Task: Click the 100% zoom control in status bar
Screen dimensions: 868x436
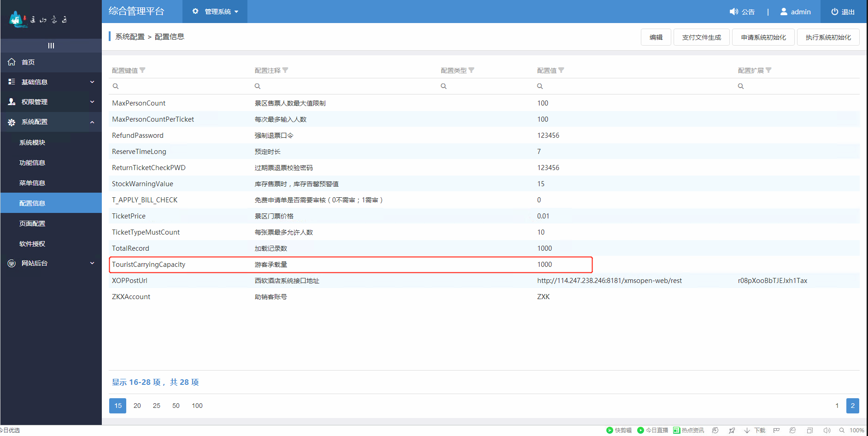Action: click(x=858, y=430)
